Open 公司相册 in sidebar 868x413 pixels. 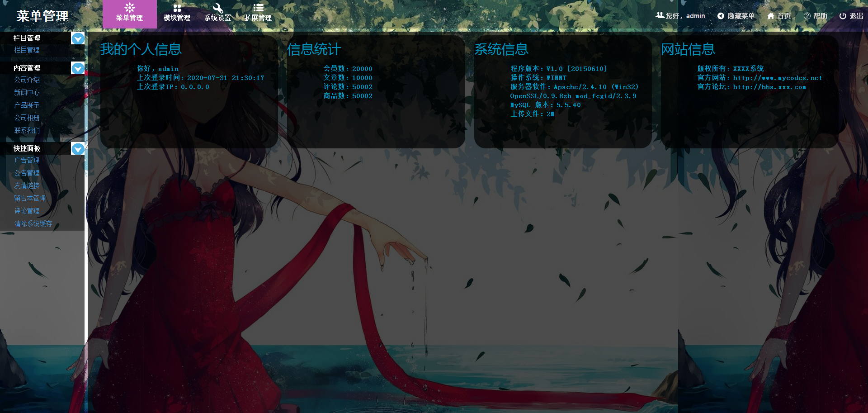[27, 118]
